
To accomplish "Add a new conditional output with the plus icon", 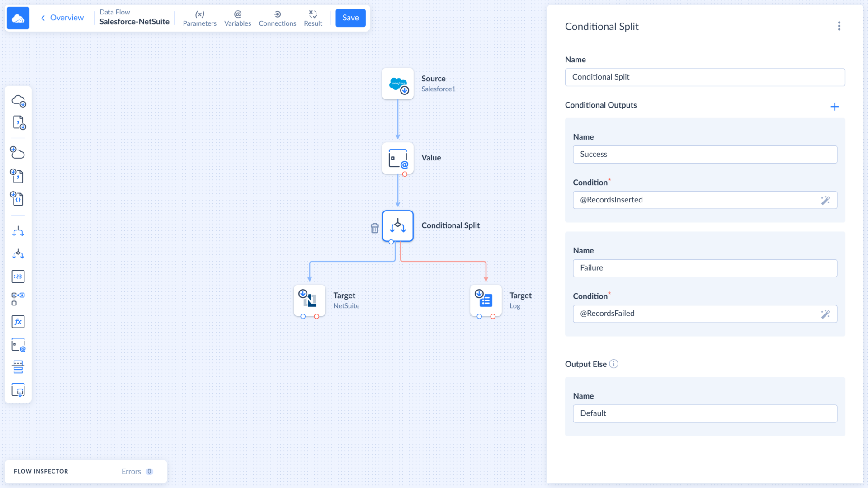I will (835, 107).
